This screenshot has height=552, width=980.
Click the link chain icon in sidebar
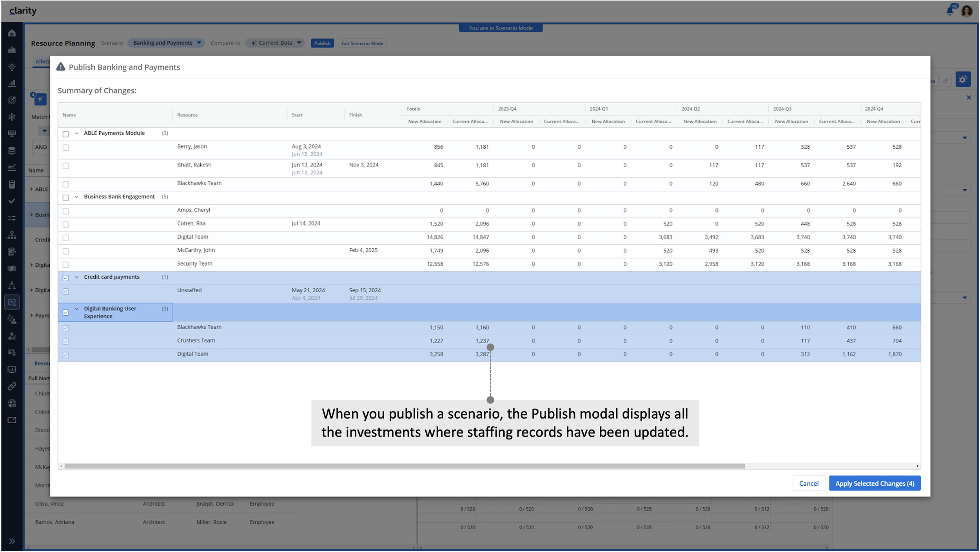(12, 387)
